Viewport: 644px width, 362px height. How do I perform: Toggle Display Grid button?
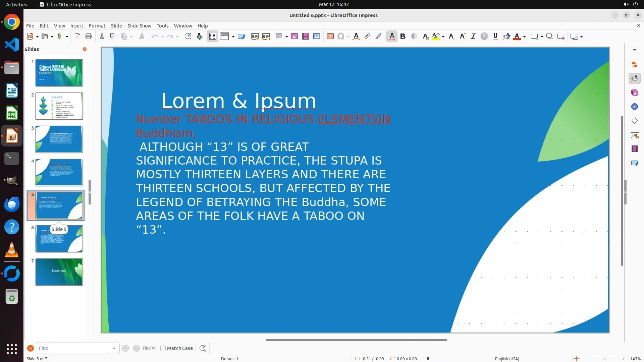[x=213, y=37]
